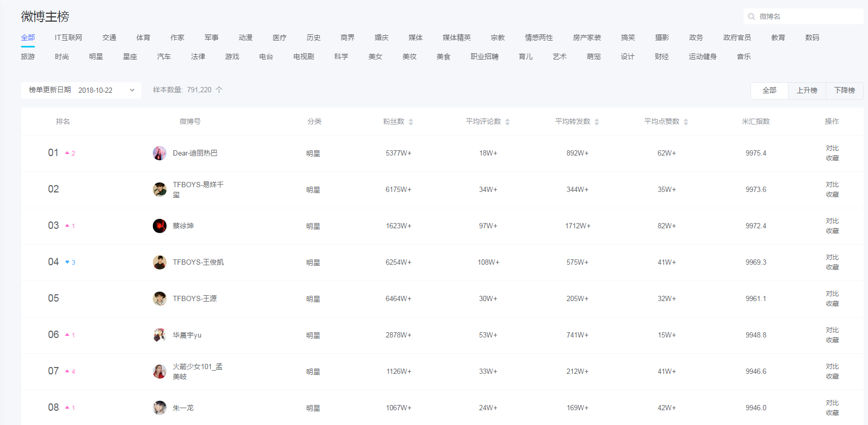Click 收藏 for TFBOYS-王俊凯
Screen dimensions: 868x425
coord(832,267)
